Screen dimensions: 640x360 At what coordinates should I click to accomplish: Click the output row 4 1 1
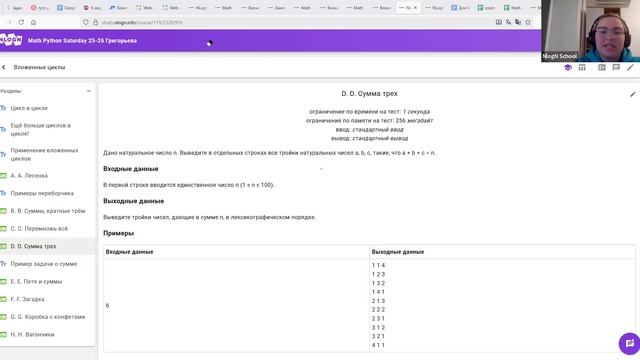(378, 345)
